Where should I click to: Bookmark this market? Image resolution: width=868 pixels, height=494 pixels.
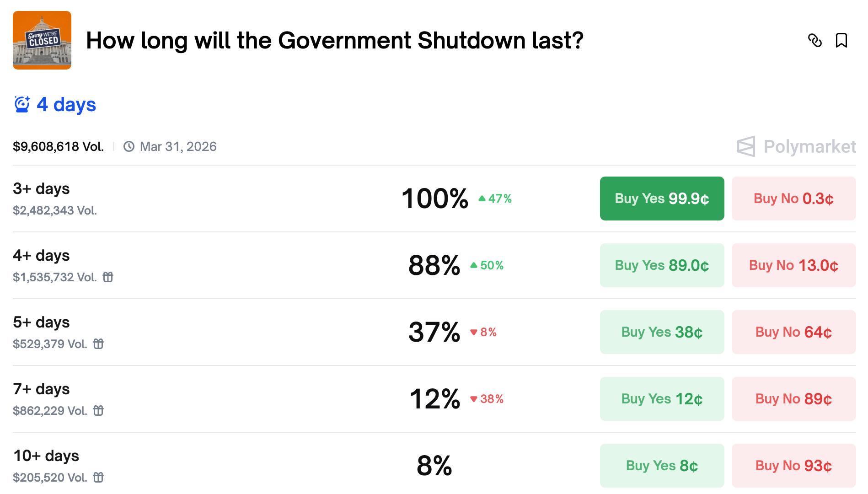point(841,40)
